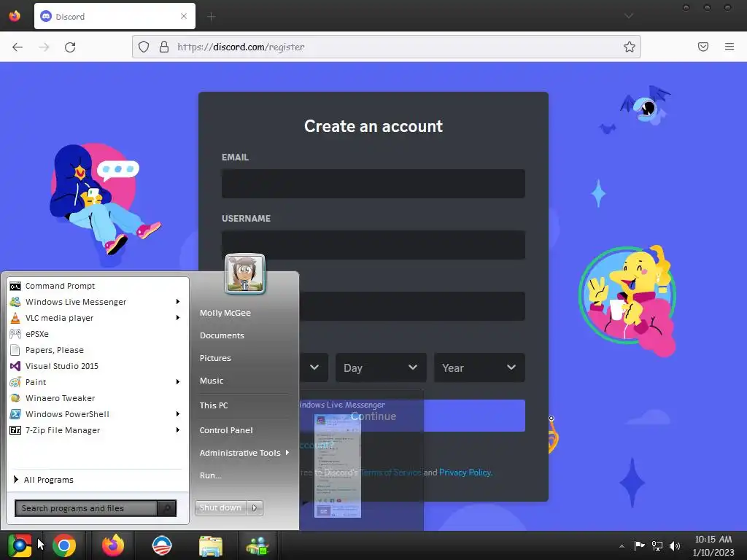
Task: Click the Shut down button
Action: point(220,508)
